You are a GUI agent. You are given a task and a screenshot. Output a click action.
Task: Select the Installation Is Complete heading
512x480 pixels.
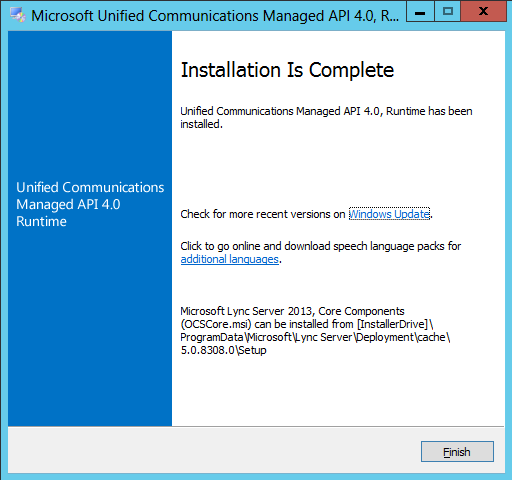(287, 70)
